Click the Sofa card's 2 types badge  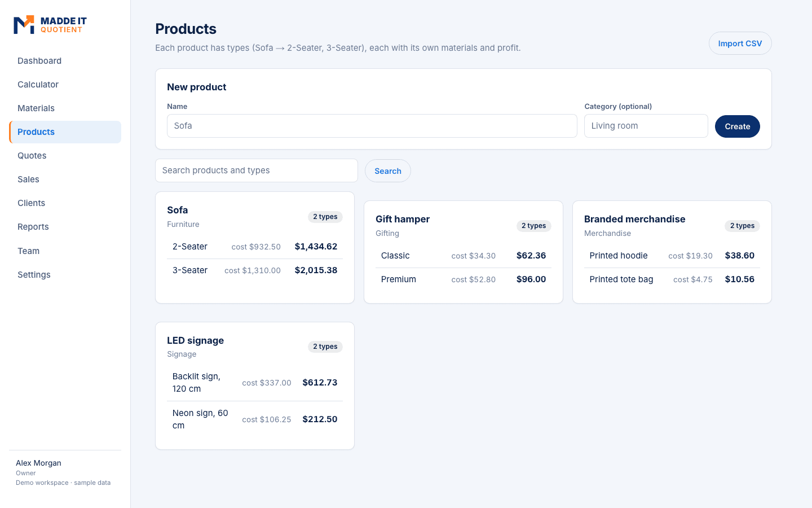tap(325, 217)
